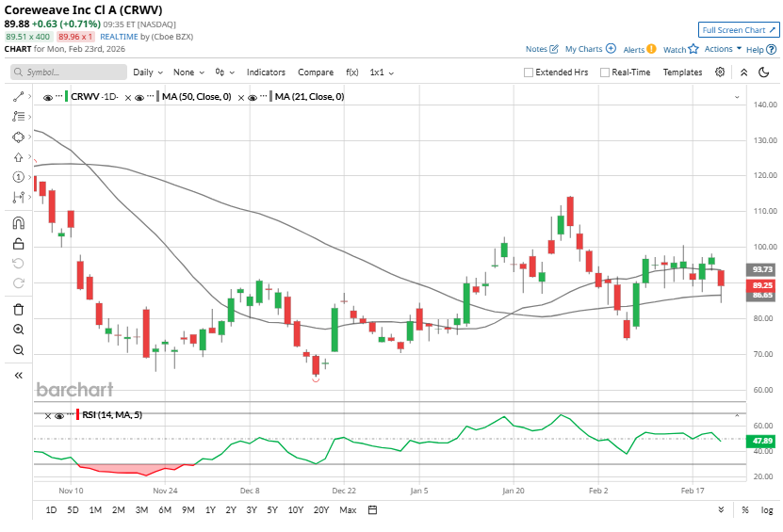Click the REALTIME data link
The height and width of the screenshot is (532, 783).
[119, 37]
